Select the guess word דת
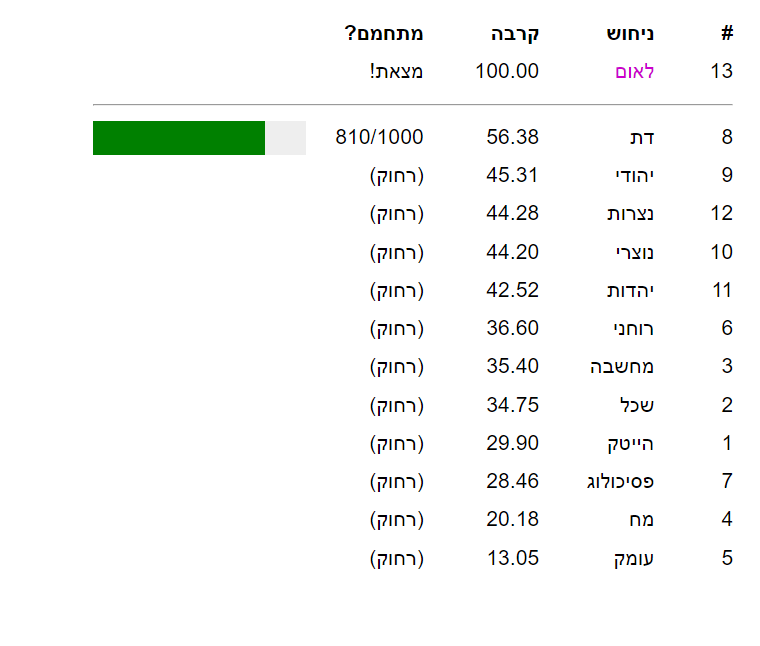This screenshot has height=646, width=760. [644, 138]
